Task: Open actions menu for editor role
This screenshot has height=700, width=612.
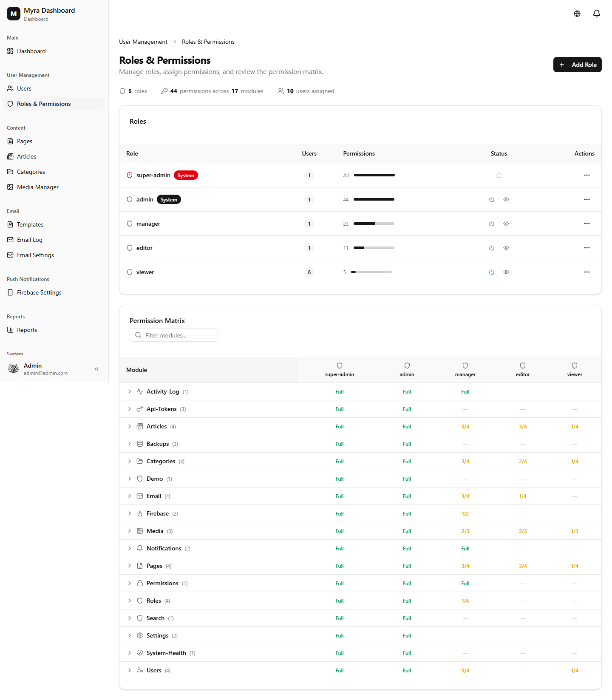Action: [x=587, y=248]
